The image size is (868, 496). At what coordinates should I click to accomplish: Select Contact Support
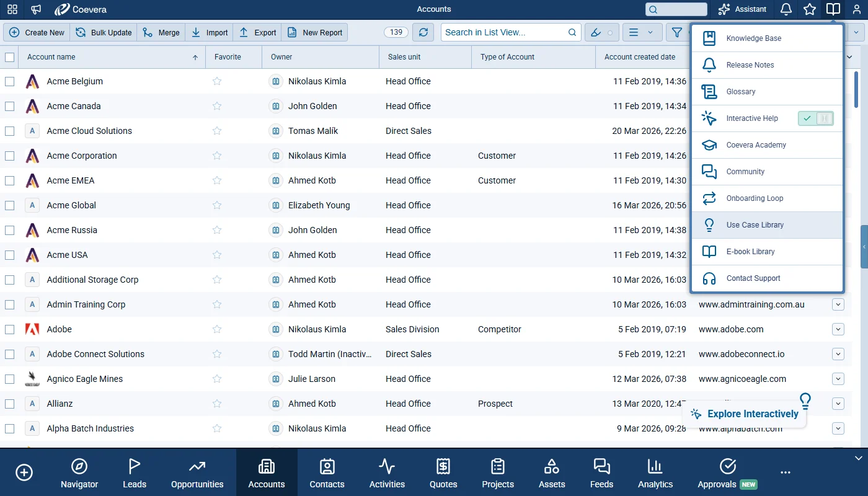tap(767, 278)
